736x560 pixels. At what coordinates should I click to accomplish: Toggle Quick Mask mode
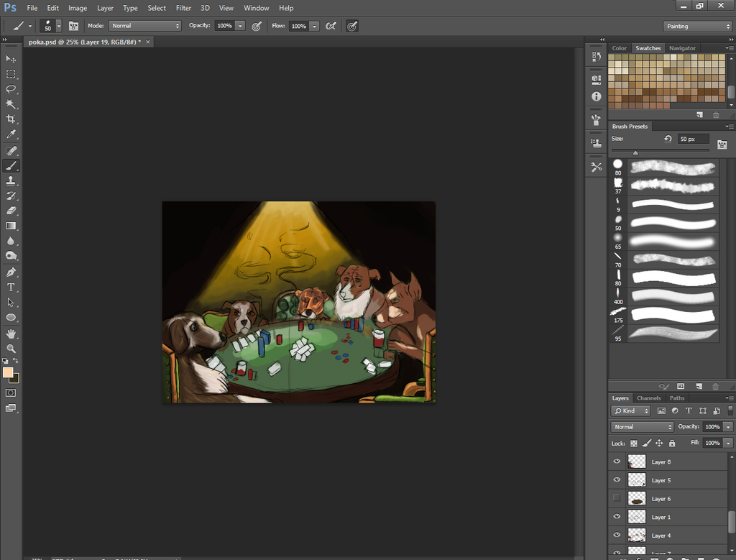point(11,393)
